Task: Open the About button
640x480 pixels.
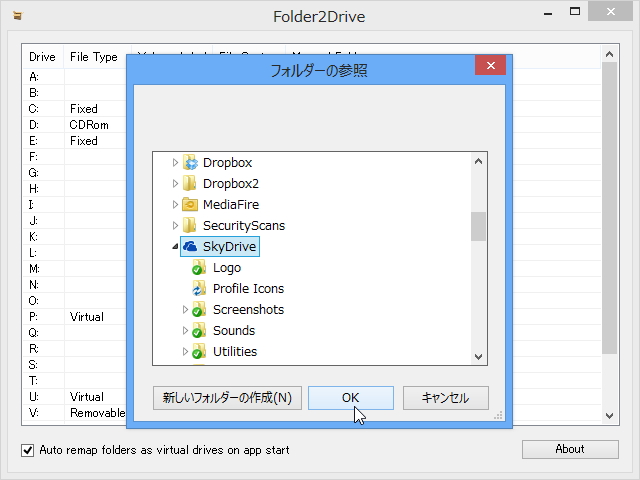Action: tap(570, 449)
